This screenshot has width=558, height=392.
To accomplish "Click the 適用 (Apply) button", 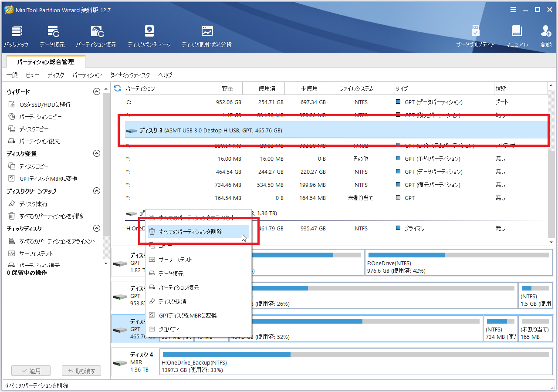I will click(31, 371).
